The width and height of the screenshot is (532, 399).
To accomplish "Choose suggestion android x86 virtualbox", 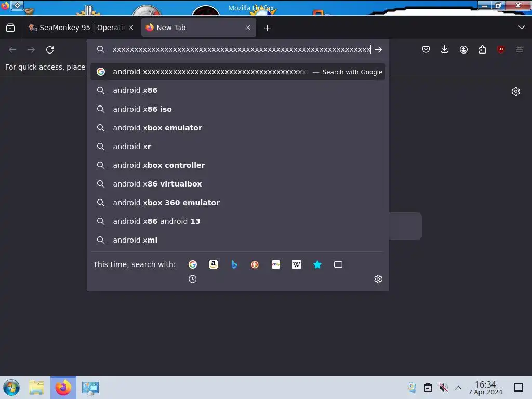I will click(x=238, y=184).
